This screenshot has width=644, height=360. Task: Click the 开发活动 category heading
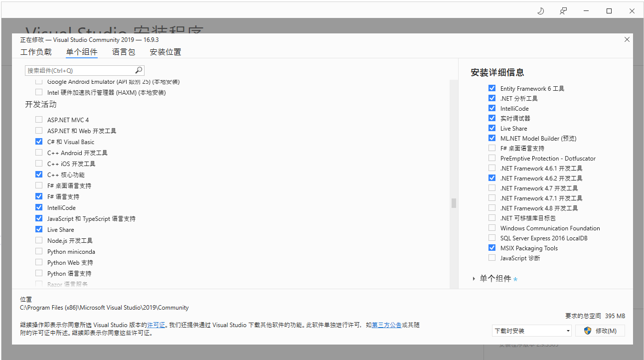[x=41, y=104]
